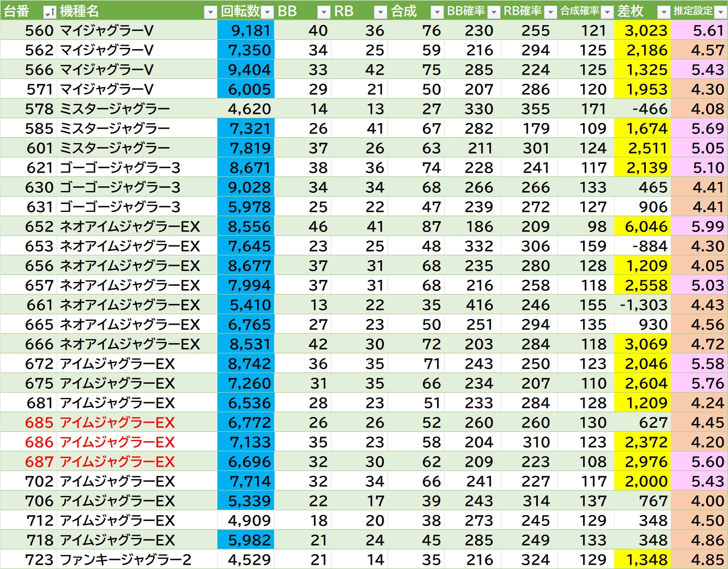Select the yellow 6,046 差枚 cell
This screenshot has height=569, width=728.
pyautogui.click(x=643, y=227)
